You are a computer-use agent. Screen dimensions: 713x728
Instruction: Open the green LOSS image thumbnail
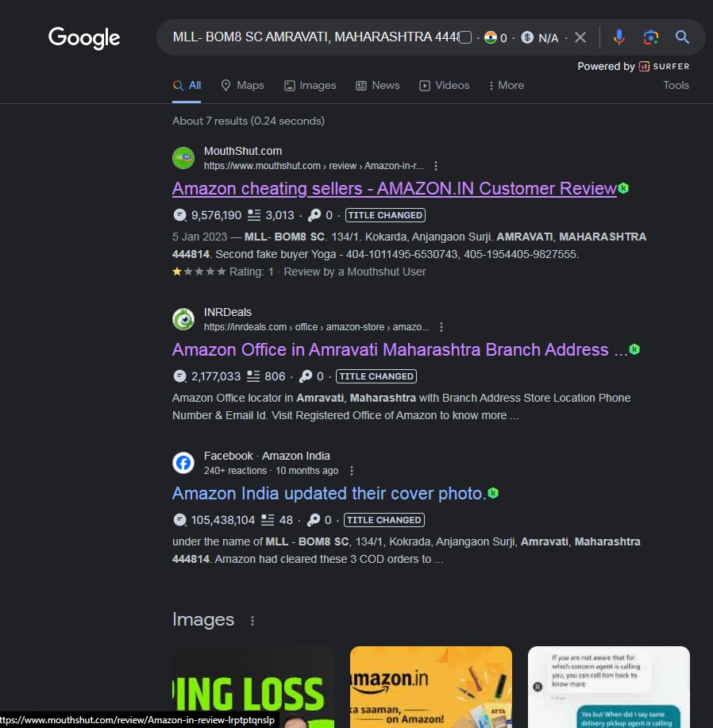pyautogui.click(x=253, y=688)
